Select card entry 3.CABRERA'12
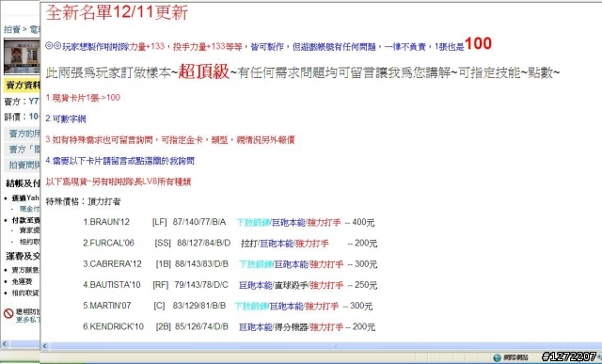Viewport: 602px width, 364px height. 112,263
